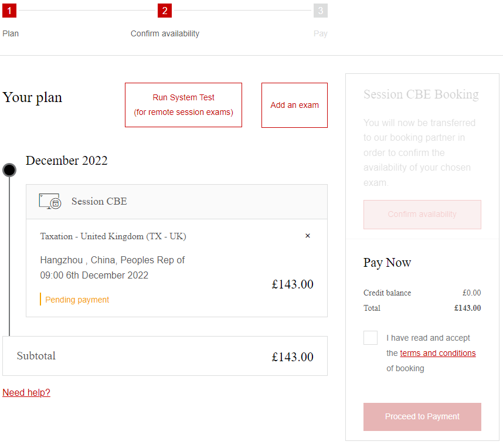Click the Hangzhou, China exam location text
Viewport: 503px width, 448px height.
pos(113,260)
